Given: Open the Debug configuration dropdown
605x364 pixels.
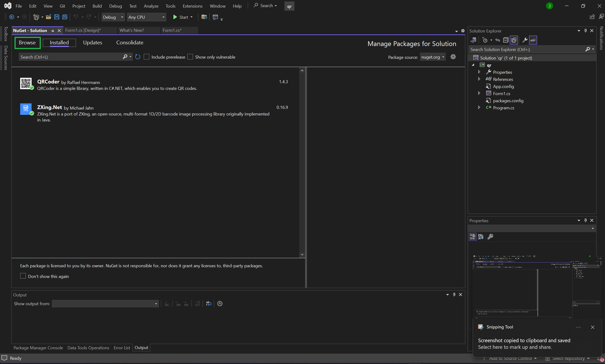Looking at the screenshot, I should pyautogui.click(x=113, y=17).
